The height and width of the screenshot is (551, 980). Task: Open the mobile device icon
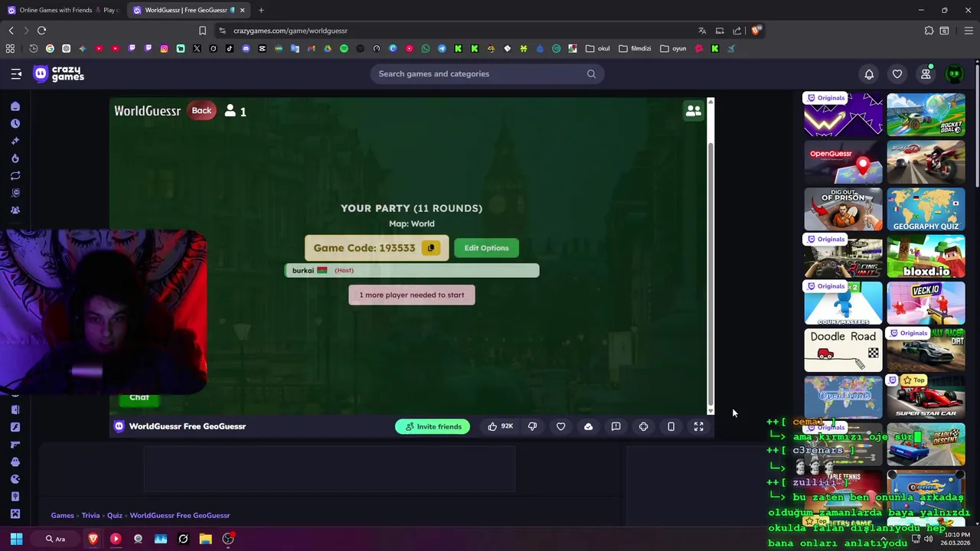pos(671,426)
